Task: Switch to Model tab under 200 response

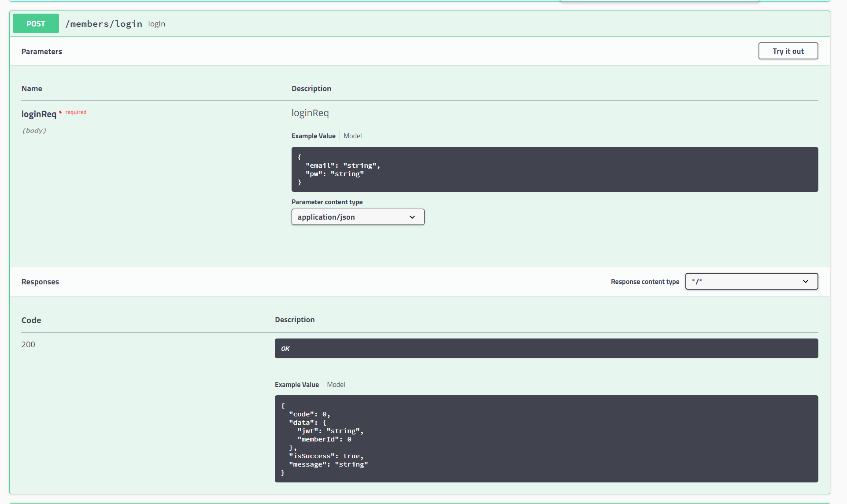Action: (336, 385)
